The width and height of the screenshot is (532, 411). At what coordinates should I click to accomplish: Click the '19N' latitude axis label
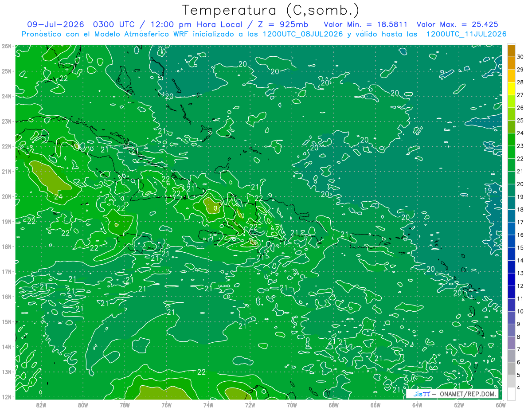point(7,221)
